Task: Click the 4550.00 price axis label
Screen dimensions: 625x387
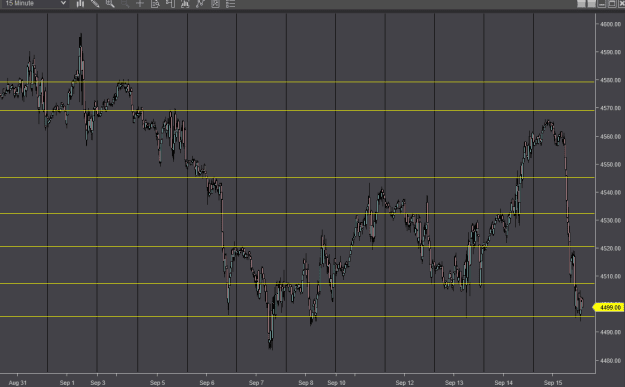Action: click(610, 164)
